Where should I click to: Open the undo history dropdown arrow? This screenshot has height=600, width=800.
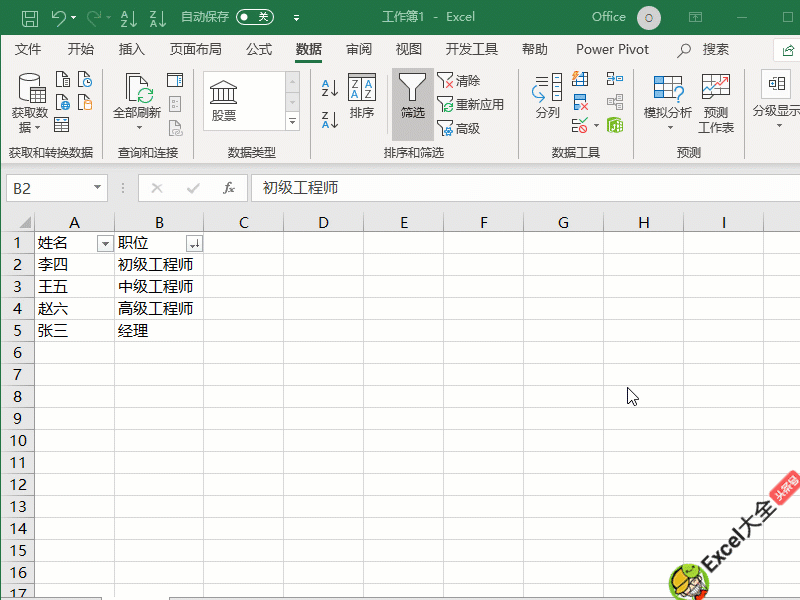(x=73, y=18)
